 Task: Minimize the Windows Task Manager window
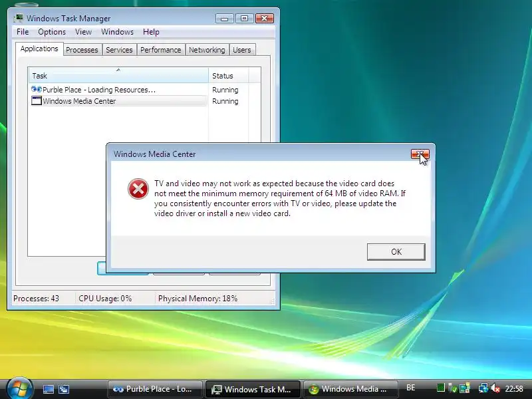[224, 19]
